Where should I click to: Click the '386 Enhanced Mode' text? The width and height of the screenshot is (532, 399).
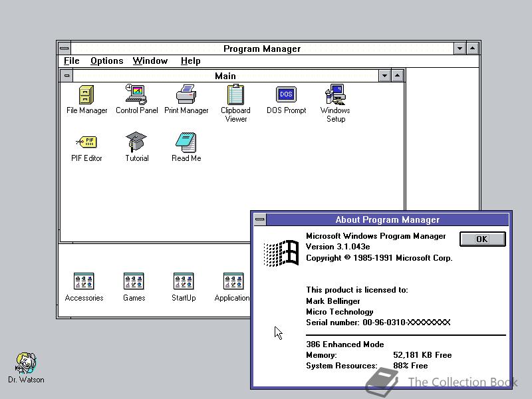[344, 344]
